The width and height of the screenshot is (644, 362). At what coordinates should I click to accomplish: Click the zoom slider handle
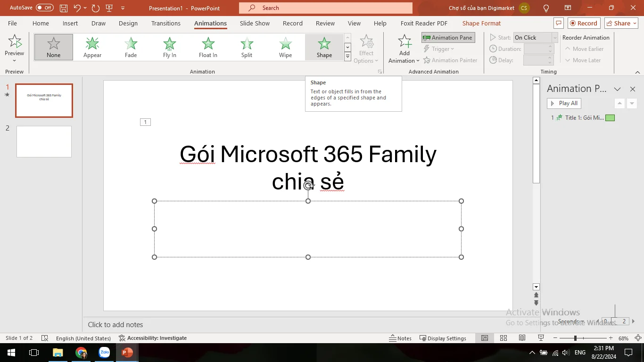click(575, 338)
